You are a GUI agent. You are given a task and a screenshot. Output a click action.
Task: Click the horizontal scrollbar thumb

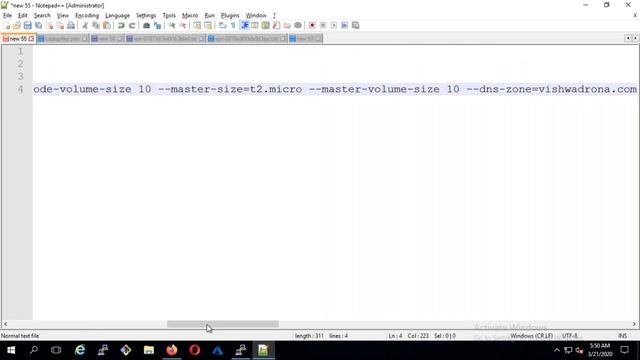223,324
